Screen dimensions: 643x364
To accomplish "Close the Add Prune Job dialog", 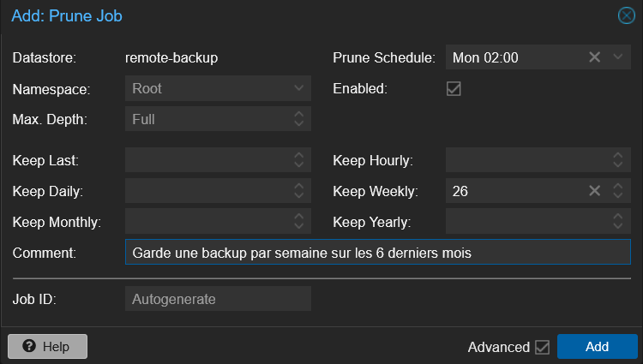I will click(627, 15).
